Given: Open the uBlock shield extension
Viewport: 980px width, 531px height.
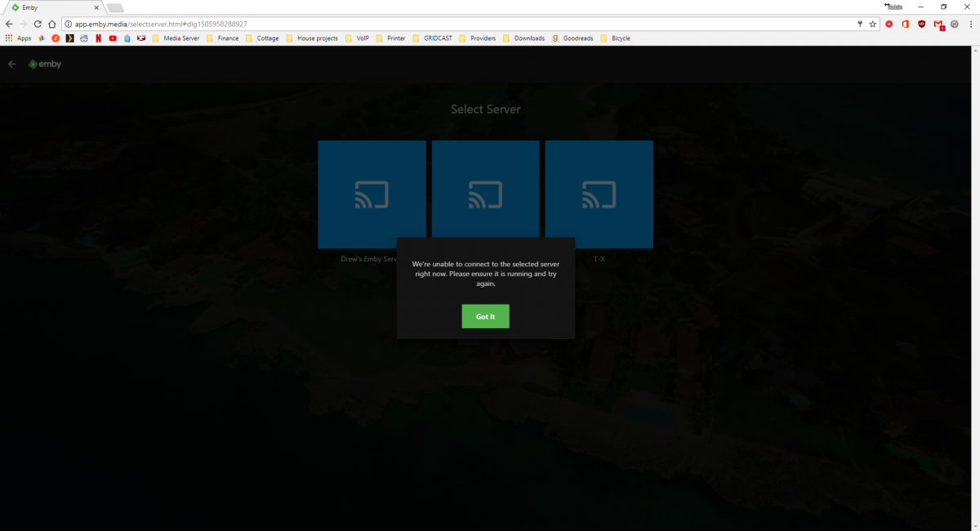Looking at the screenshot, I should (x=922, y=25).
